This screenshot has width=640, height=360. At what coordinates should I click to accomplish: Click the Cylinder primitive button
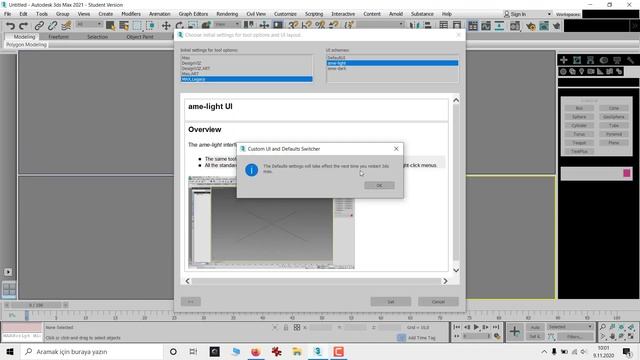coord(579,125)
